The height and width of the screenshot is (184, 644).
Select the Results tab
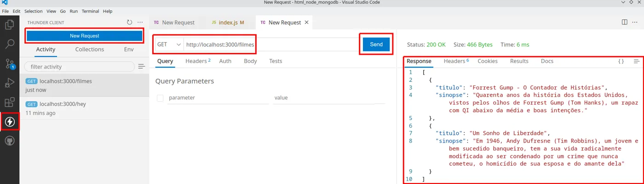point(519,61)
